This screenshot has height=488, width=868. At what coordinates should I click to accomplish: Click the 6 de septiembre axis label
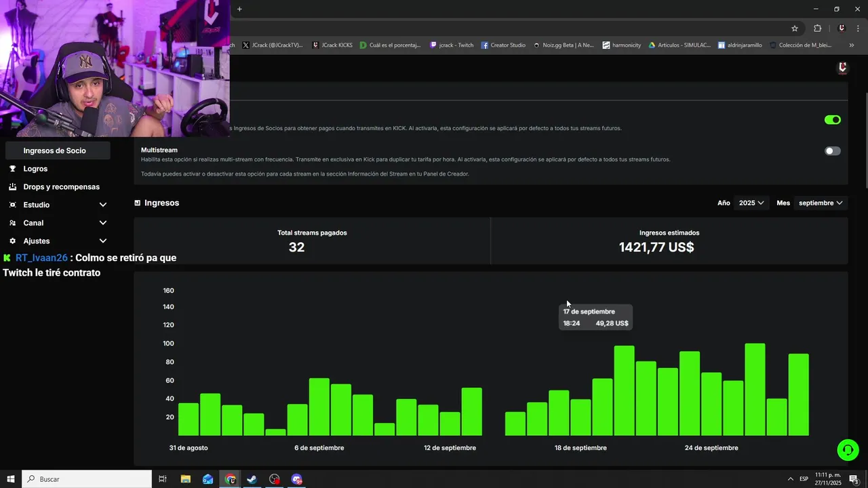(x=319, y=448)
